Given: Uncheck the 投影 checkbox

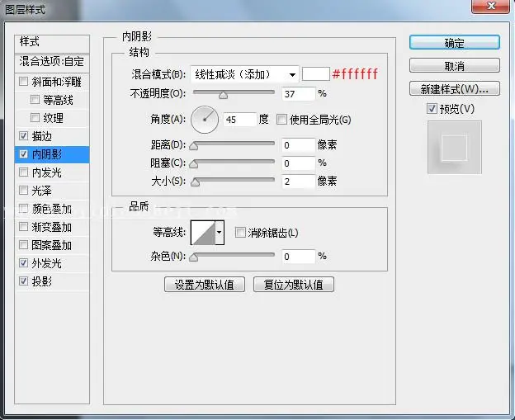Looking at the screenshot, I should [x=24, y=281].
